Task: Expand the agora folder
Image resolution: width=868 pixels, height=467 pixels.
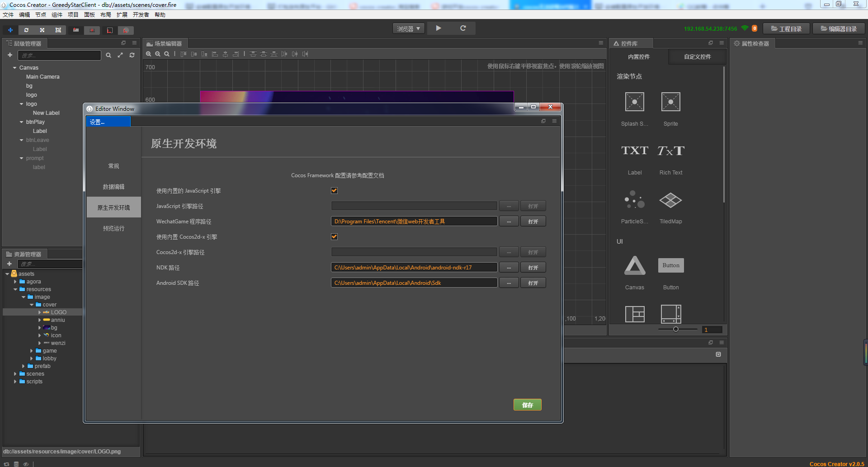Action: tap(15, 282)
